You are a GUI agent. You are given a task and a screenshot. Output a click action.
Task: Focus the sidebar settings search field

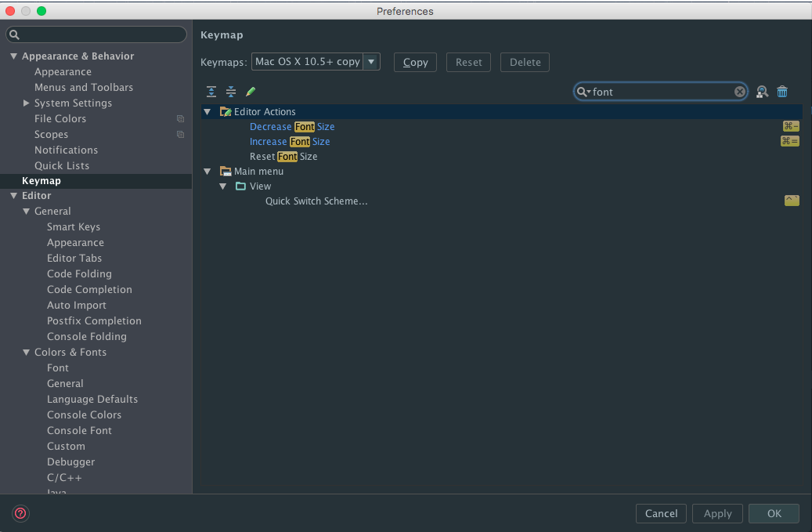tap(96, 34)
